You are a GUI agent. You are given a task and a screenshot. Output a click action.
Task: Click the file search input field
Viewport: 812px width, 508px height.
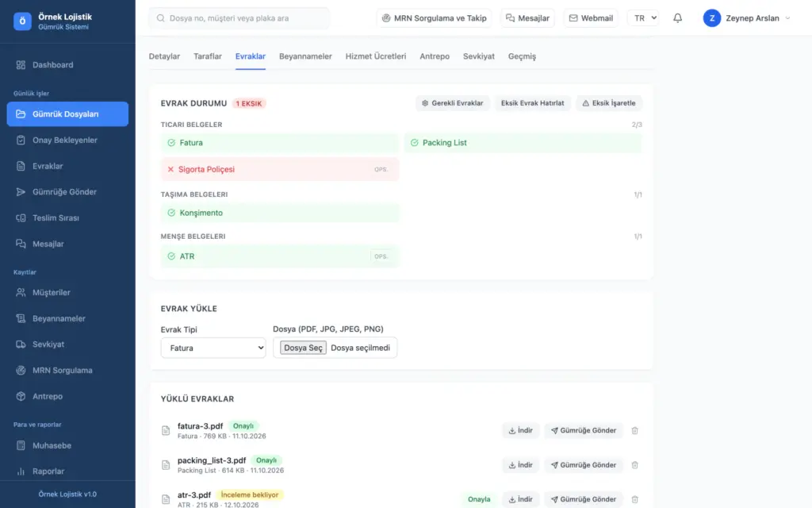[239, 18]
